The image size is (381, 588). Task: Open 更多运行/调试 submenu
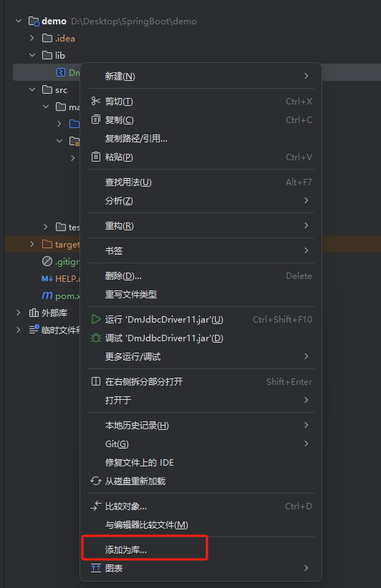pyautogui.click(x=201, y=356)
